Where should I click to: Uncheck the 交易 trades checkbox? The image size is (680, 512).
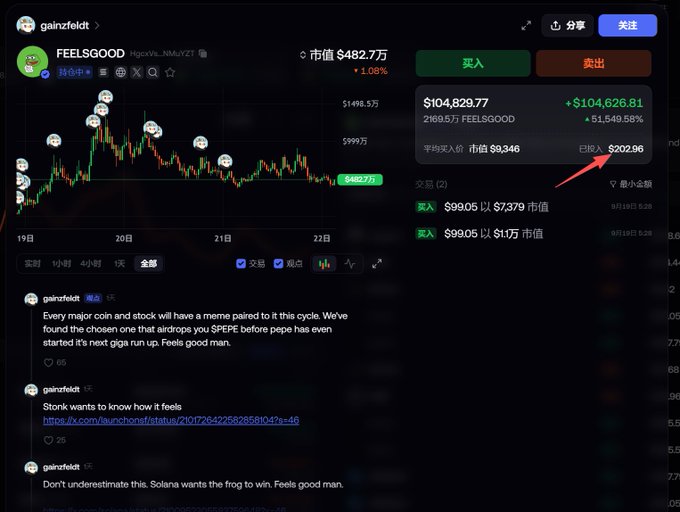click(x=241, y=264)
